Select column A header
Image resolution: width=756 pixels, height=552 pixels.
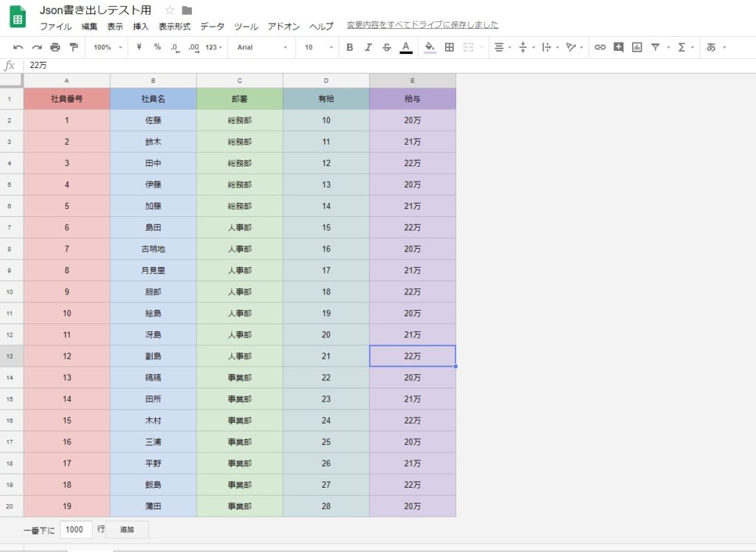pos(66,80)
